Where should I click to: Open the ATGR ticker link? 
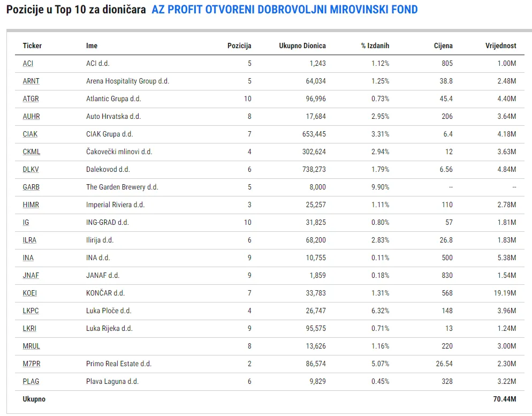coord(31,99)
